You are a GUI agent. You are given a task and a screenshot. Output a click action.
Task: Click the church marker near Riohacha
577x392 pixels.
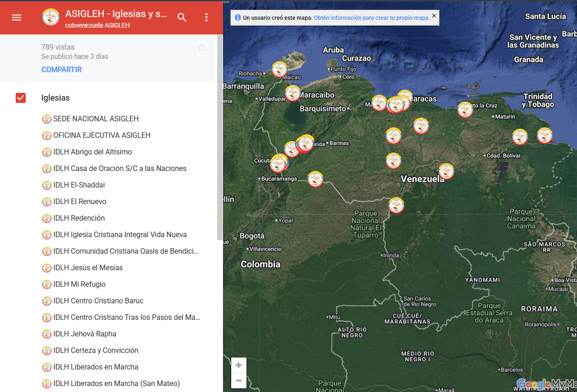(x=279, y=69)
